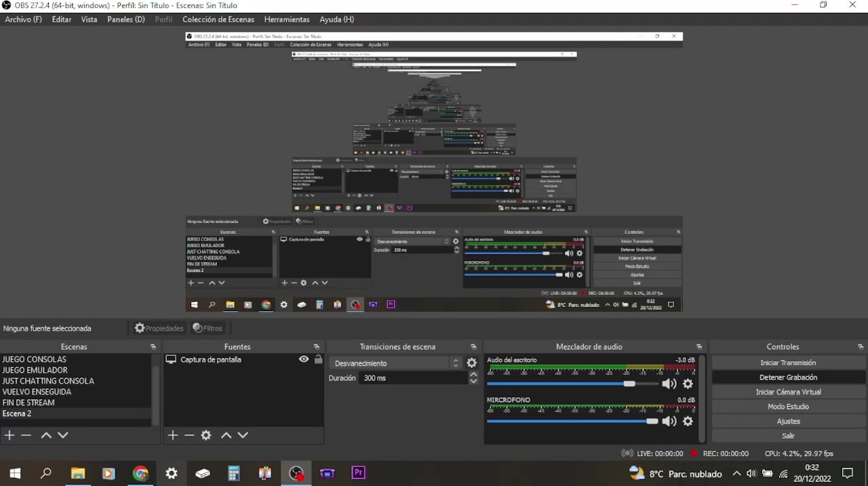This screenshot has width=868, height=486.
Task: Remove selected scene with minus icon
Action: [26, 435]
